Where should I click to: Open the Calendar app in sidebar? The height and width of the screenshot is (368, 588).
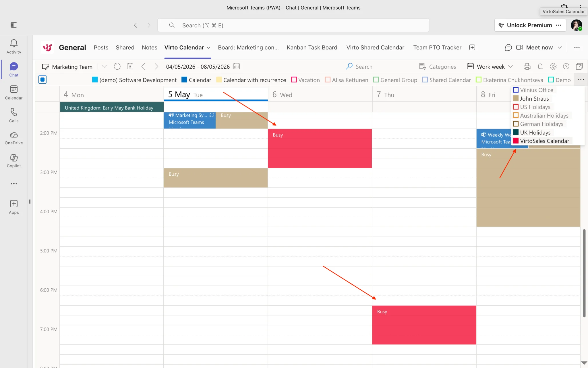pos(14,93)
